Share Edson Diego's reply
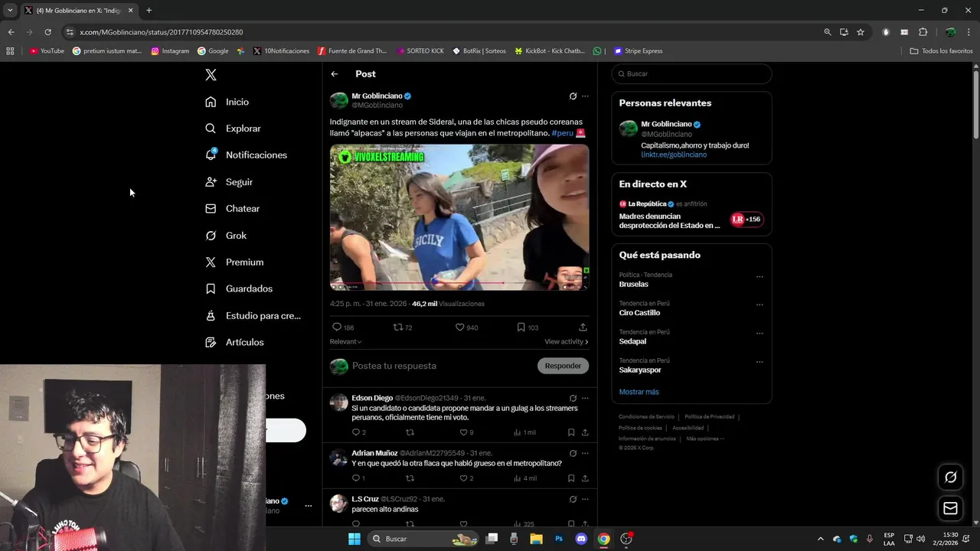This screenshot has width=980, height=551. tap(585, 432)
